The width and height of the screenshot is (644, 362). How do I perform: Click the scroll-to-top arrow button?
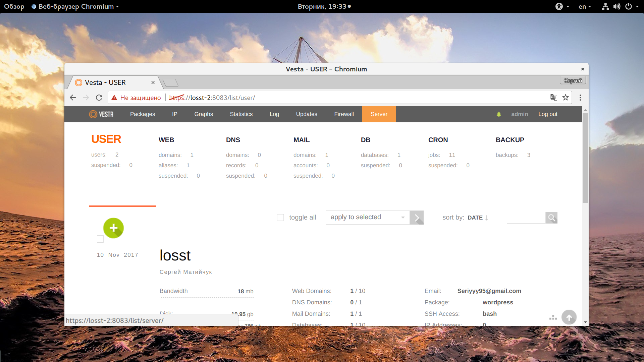[569, 317]
